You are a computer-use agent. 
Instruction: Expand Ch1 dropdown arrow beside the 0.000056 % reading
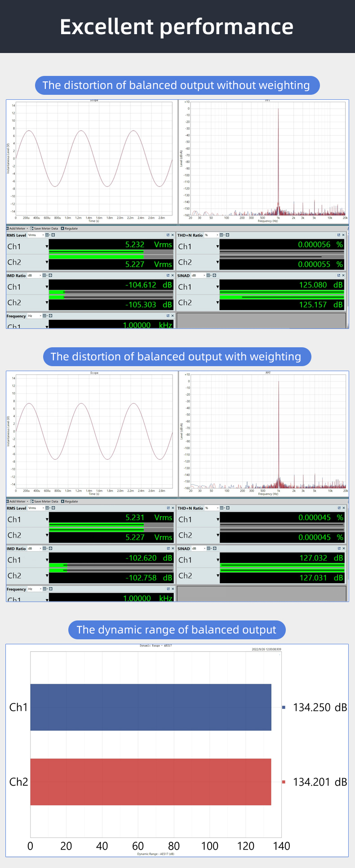tap(217, 247)
